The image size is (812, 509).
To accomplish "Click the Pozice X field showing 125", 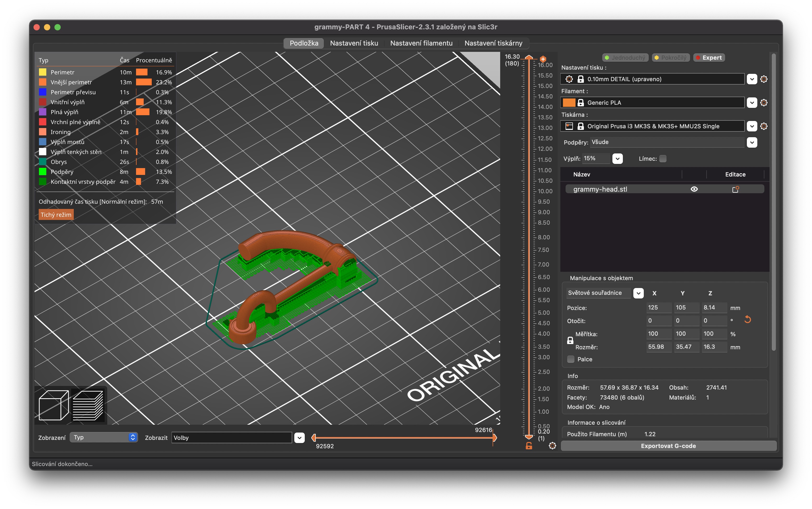I will pyautogui.click(x=659, y=307).
